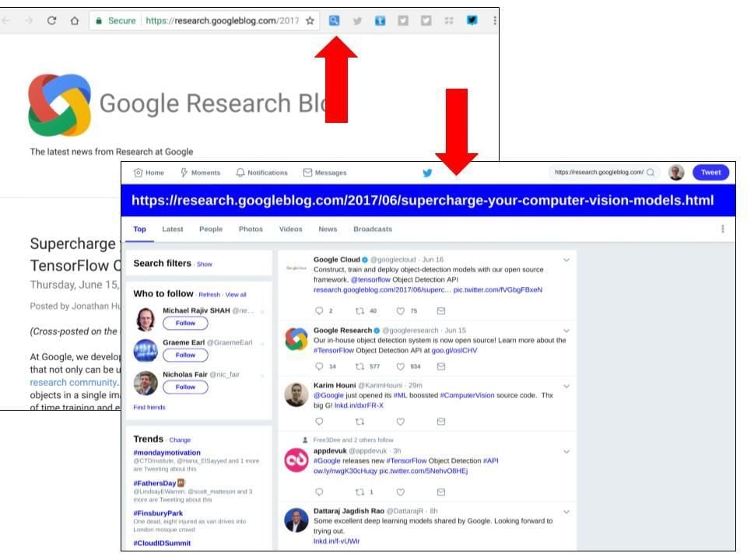Click the Find friends link

[x=149, y=407]
